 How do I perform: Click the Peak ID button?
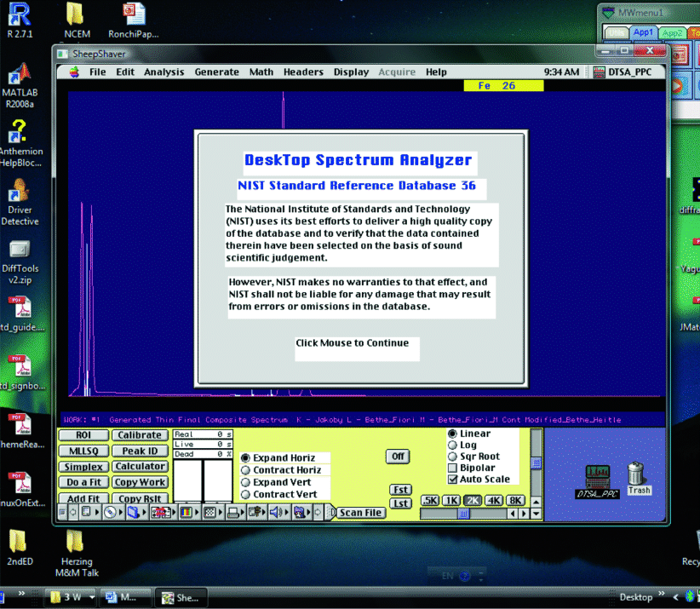pyautogui.click(x=140, y=451)
